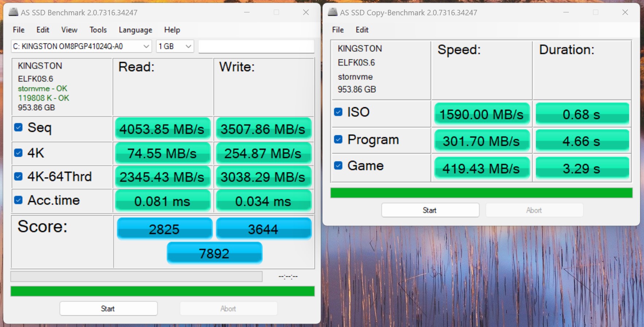Open the View menu

69,30
